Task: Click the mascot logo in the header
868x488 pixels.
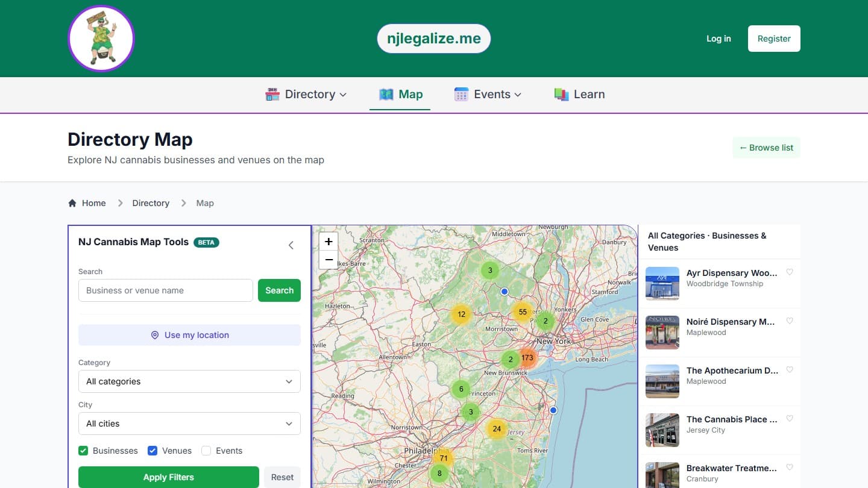Action: click(x=101, y=39)
